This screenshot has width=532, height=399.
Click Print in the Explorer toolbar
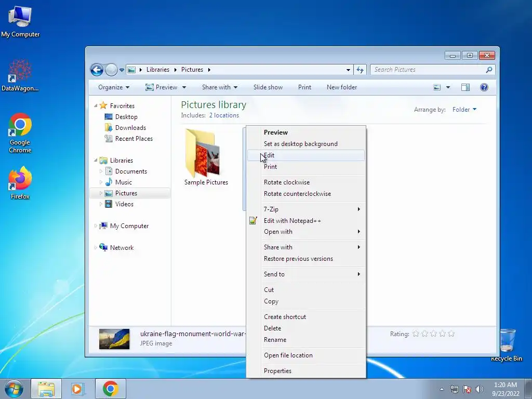[304, 87]
